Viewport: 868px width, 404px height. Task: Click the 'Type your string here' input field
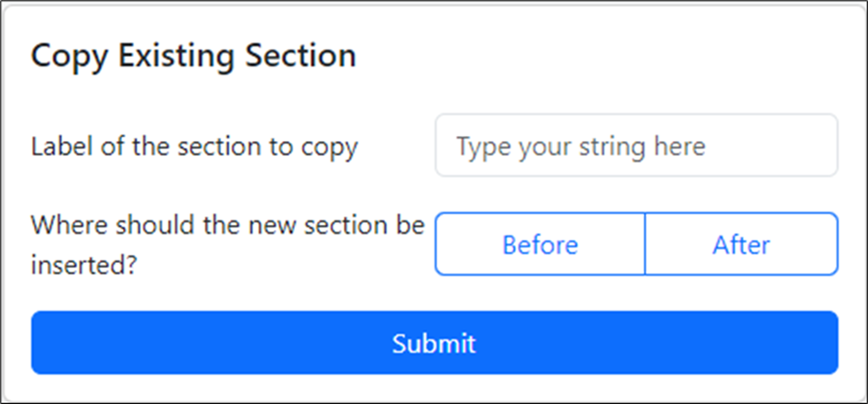[x=636, y=145]
